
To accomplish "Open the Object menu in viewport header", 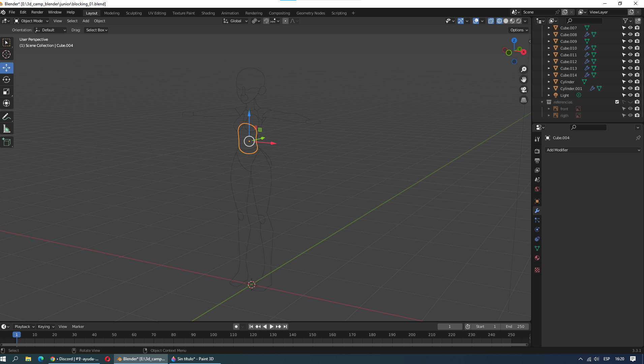I will coord(99,21).
